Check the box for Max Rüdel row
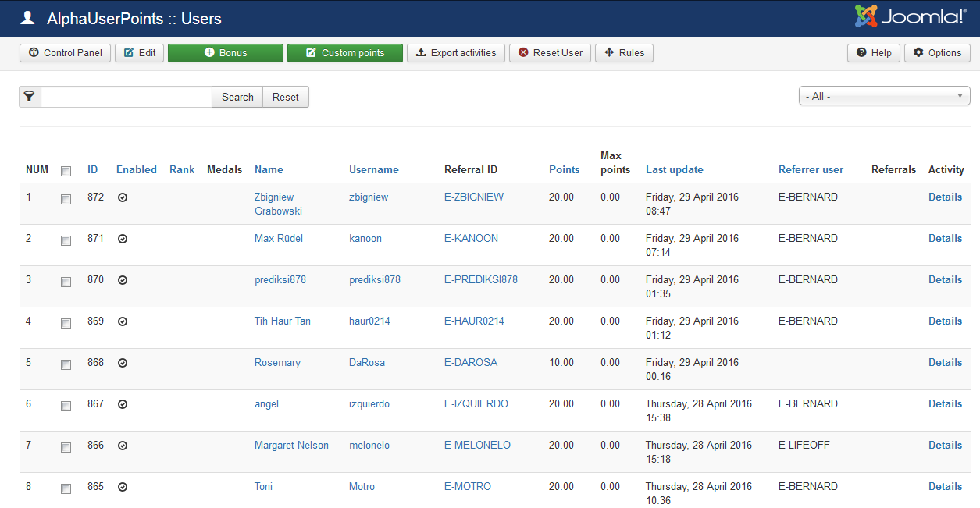Image resolution: width=980 pixels, height=508 pixels. click(66, 241)
